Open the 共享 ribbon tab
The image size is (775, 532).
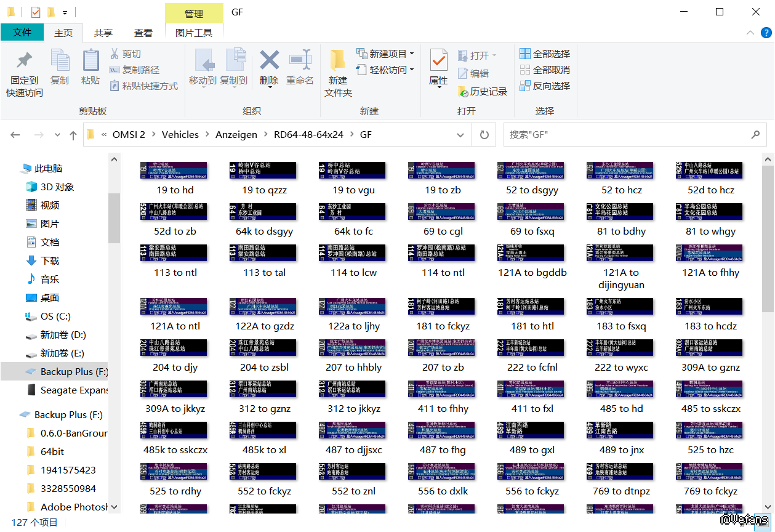[x=103, y=33]
